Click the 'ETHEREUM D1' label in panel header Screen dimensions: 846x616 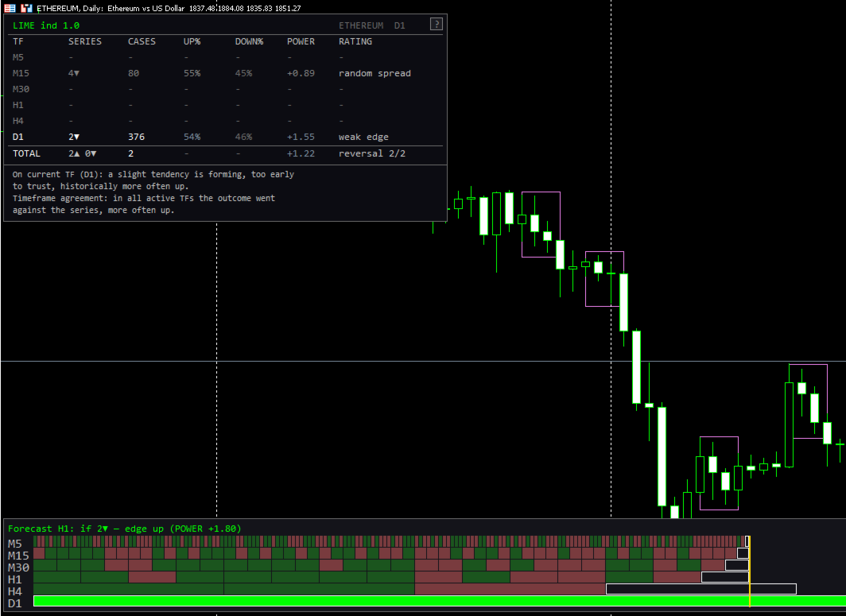click(x=372, y=25)
